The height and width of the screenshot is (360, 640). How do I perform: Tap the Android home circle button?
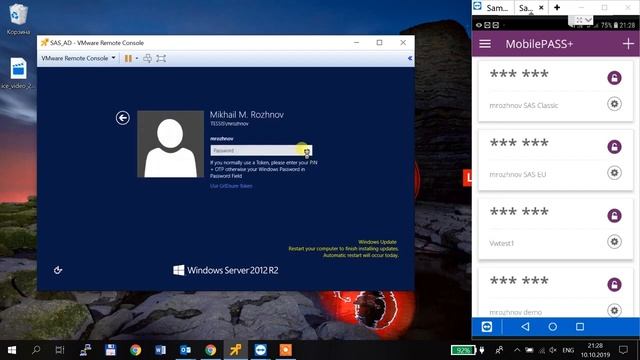(553, 327)
